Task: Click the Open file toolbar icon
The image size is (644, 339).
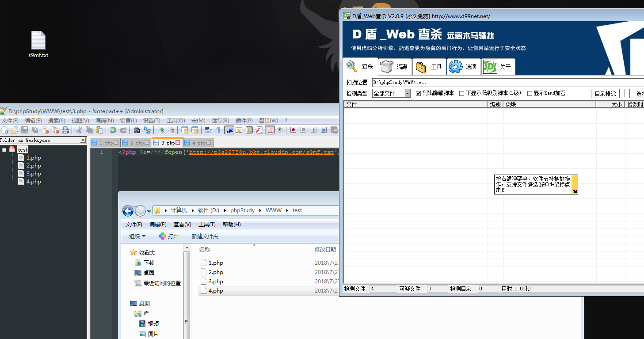Action: pos(15,130)
